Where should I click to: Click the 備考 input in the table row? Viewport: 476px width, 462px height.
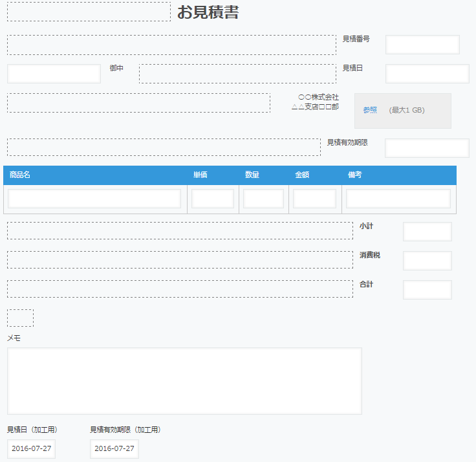[x=398, y=199]
